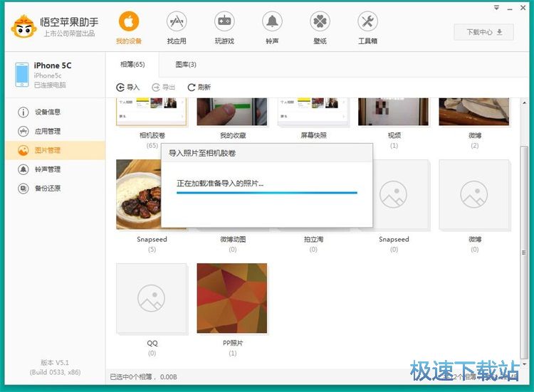Click the Wukong monkey logo

23,26
